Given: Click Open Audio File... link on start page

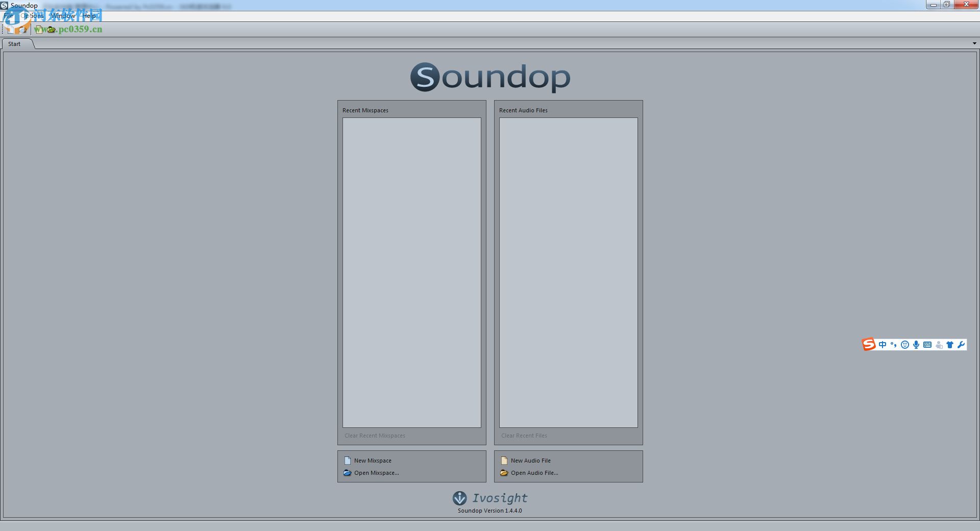Looking at the screenshot, I should (x=534, y=473).
